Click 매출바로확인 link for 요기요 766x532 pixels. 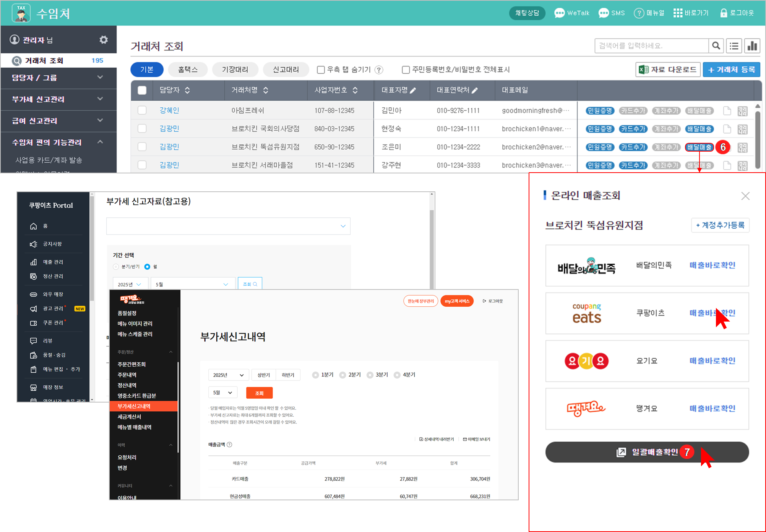click(x=712, y=361)
